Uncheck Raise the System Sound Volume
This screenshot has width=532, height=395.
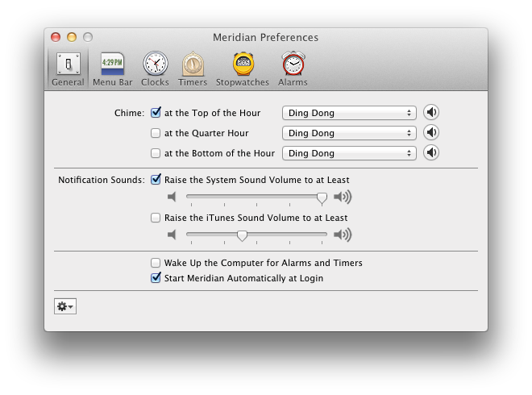(156, 179)
